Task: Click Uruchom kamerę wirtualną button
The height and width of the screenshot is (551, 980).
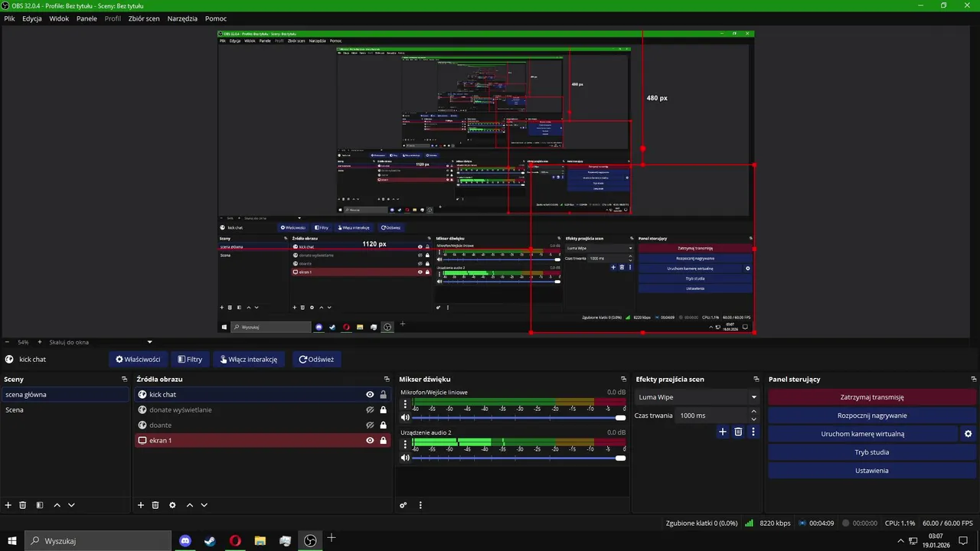Action: tap(863, 434)
